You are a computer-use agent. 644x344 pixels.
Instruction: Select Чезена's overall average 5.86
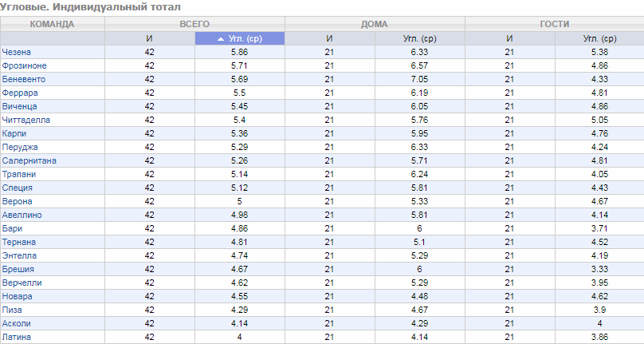pyautogui.click(x=239, y=52)
